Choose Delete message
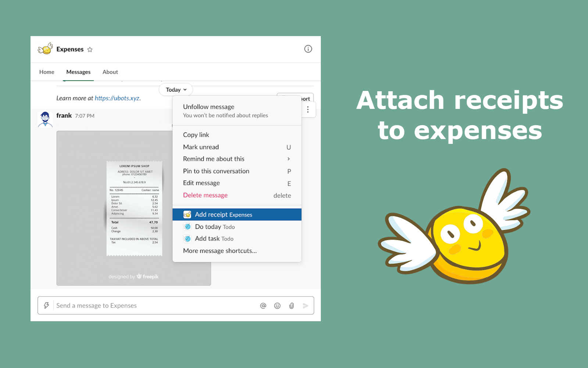This screenshot has height=368, width=588. pos(237,195)
